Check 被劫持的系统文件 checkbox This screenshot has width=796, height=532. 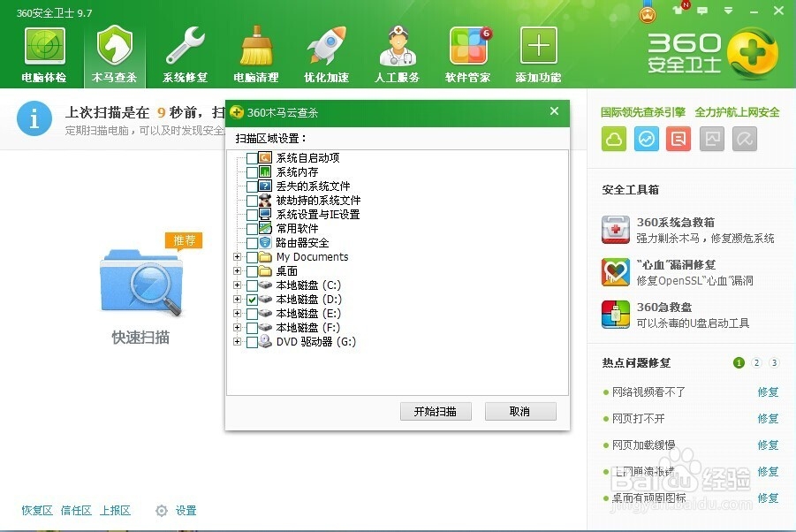coord(252,201)
